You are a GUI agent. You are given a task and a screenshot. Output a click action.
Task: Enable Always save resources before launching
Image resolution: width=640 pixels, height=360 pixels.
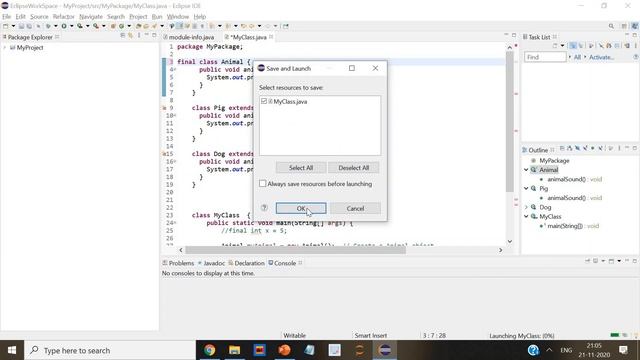[x=262, y=184]
